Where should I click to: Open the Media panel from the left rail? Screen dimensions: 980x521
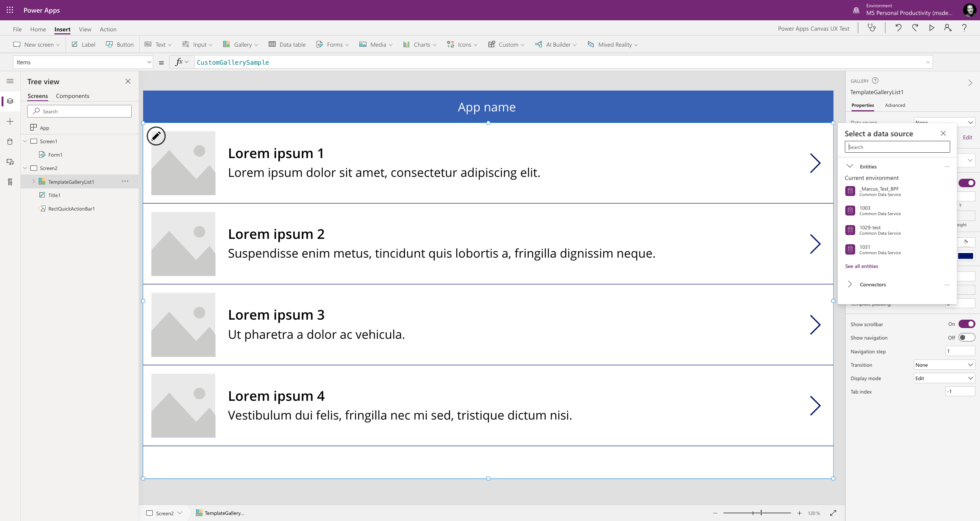tap(10, 162)
